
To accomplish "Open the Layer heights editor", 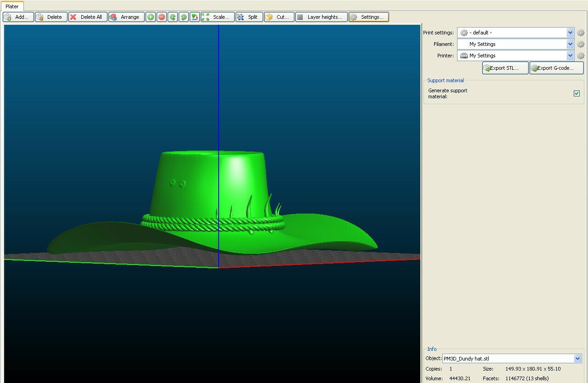I will 321,17.
